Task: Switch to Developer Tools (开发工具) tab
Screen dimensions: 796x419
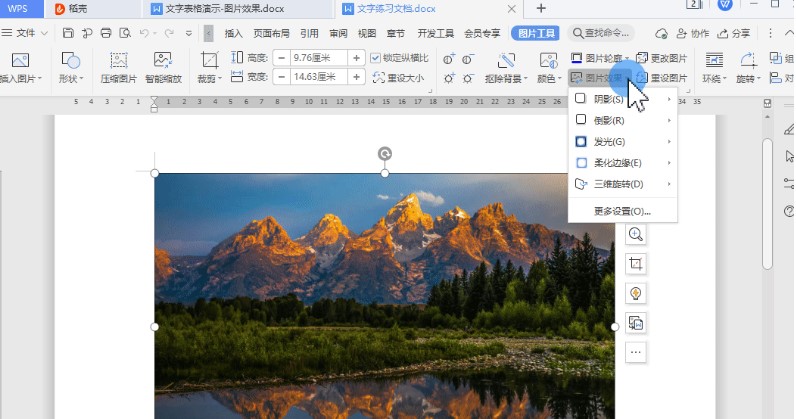Action: point(436,34)
